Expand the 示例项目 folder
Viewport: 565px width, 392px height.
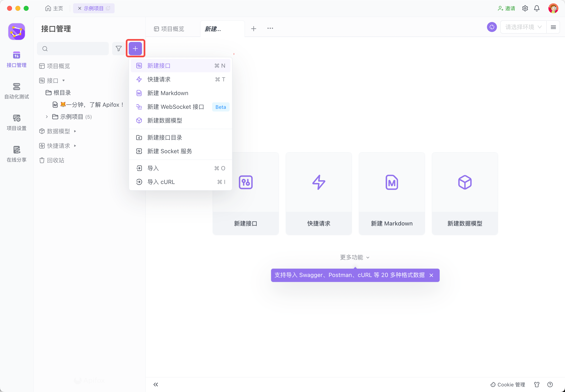[x=47, y=117]
